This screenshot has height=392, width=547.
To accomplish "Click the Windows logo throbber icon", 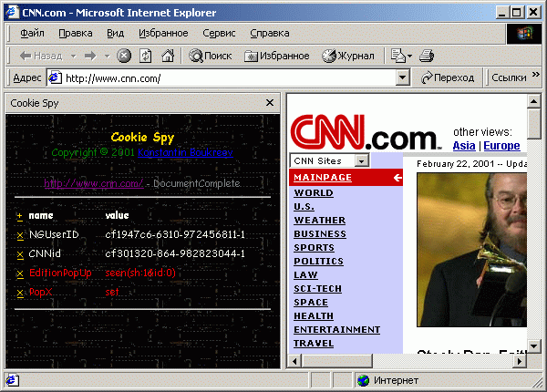I will 524,34.
